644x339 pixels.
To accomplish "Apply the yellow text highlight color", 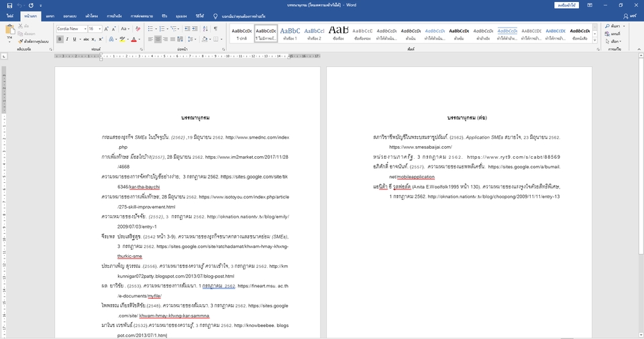I will pyautogui.click(x=122, y=40).
